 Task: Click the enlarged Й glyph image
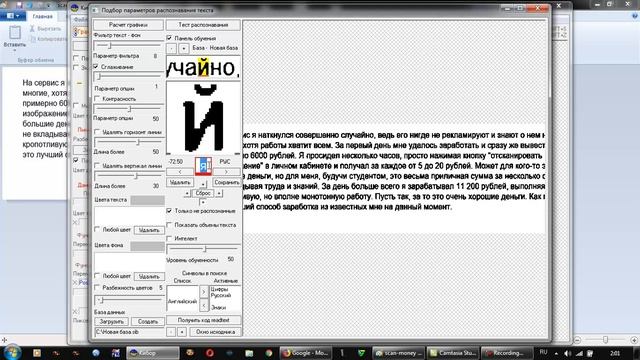click(x=203, y=118)
